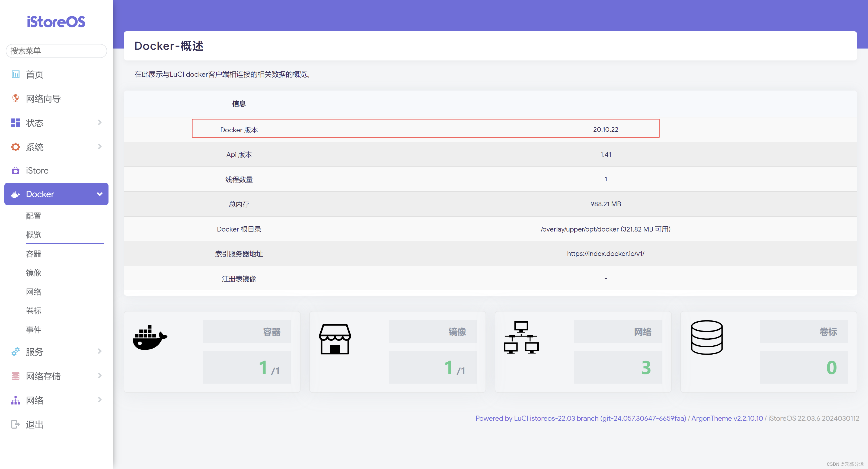This screenshot has width=868, height=469.
Task: Select the Docker 配置 submenu item
Action: pos(34,216)
